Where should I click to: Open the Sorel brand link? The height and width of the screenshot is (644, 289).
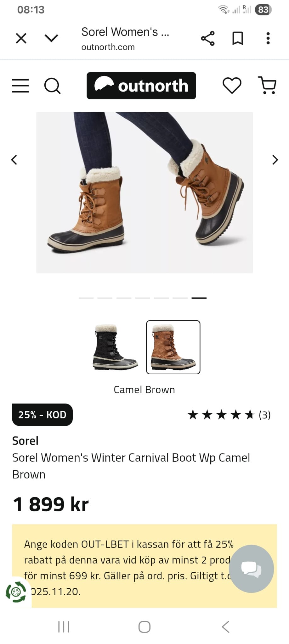pyautogui.click(x=25, y=441)
